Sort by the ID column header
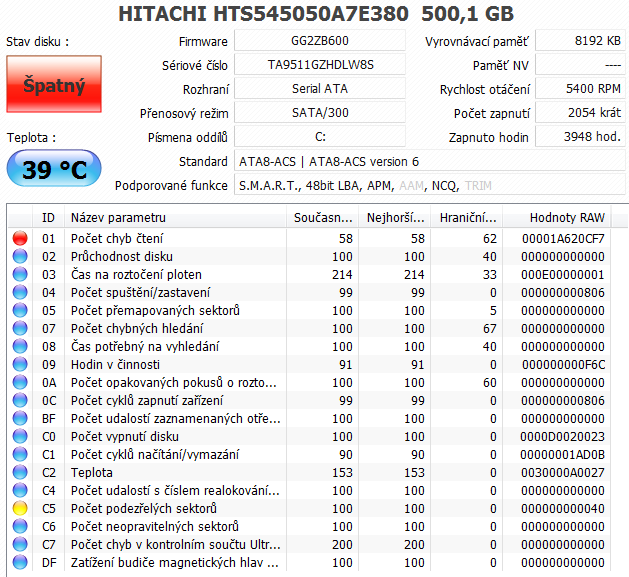 coord(48,217)
